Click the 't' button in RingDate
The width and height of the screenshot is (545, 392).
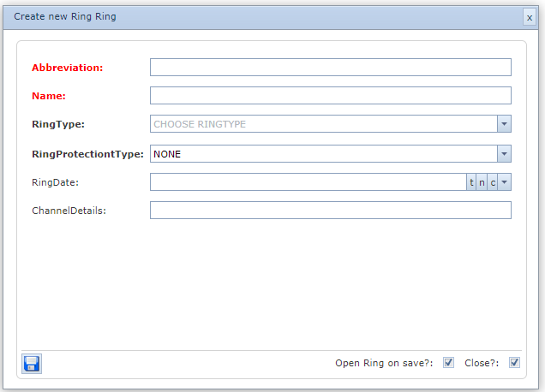click(471, 182)
